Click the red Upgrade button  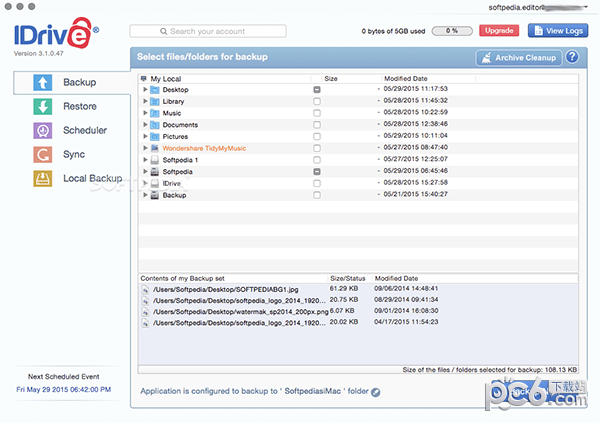click(499, 31)
